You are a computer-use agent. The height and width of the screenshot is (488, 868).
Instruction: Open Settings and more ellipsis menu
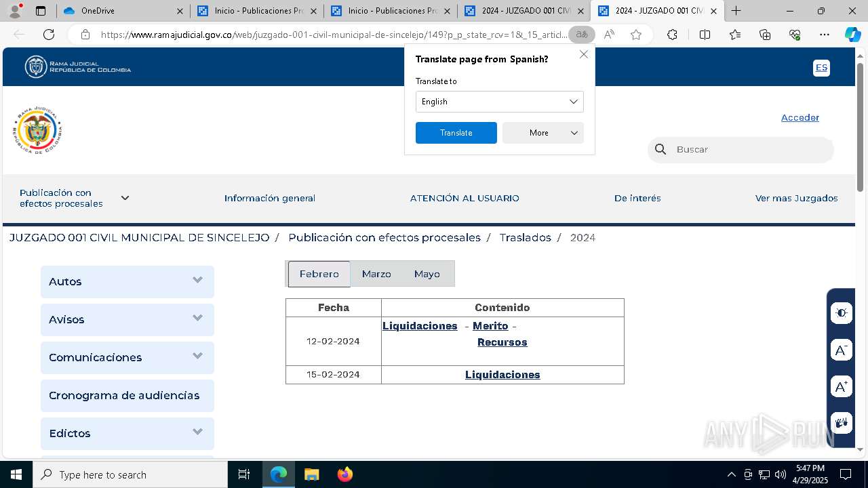tap(824, 35)
